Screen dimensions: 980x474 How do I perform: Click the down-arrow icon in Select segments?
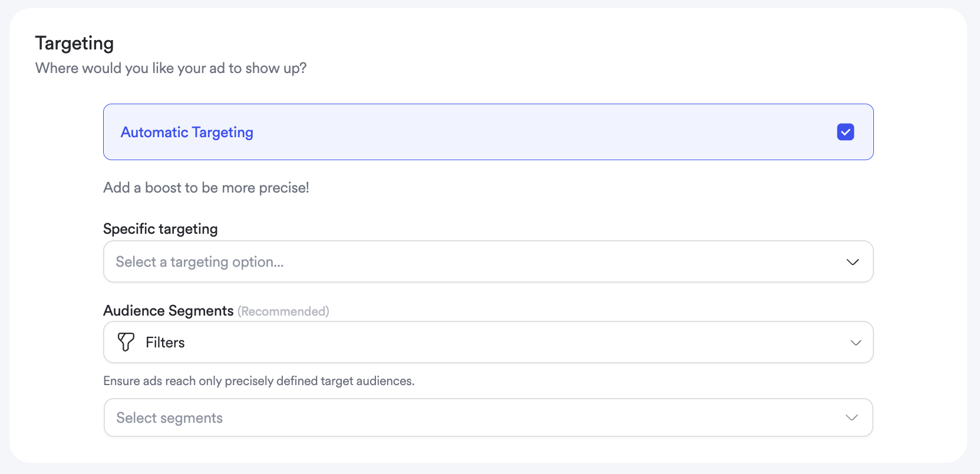[851, 417]
